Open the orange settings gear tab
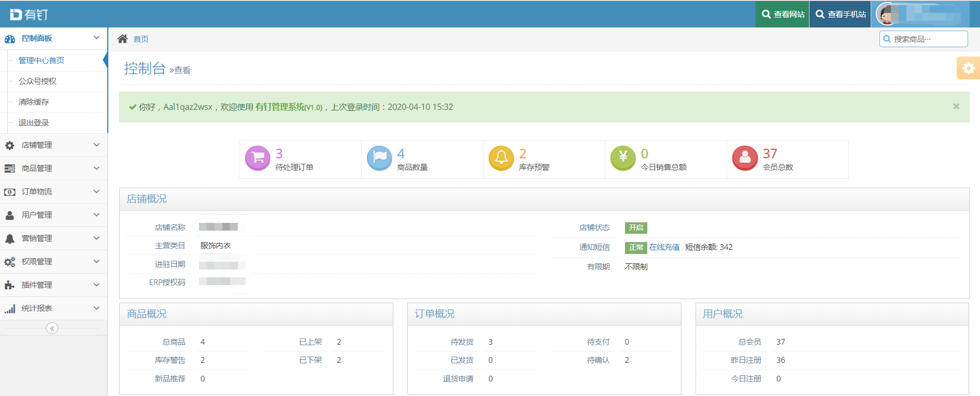This screenshot has width=980, height=396. pos(968,68)
